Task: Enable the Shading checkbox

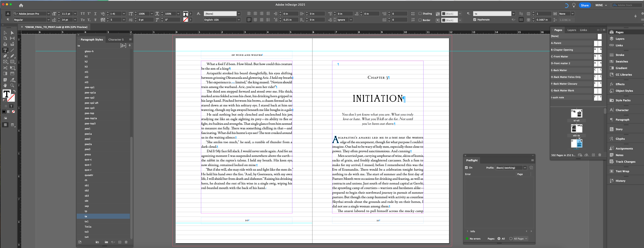Action: pos(420,14)
